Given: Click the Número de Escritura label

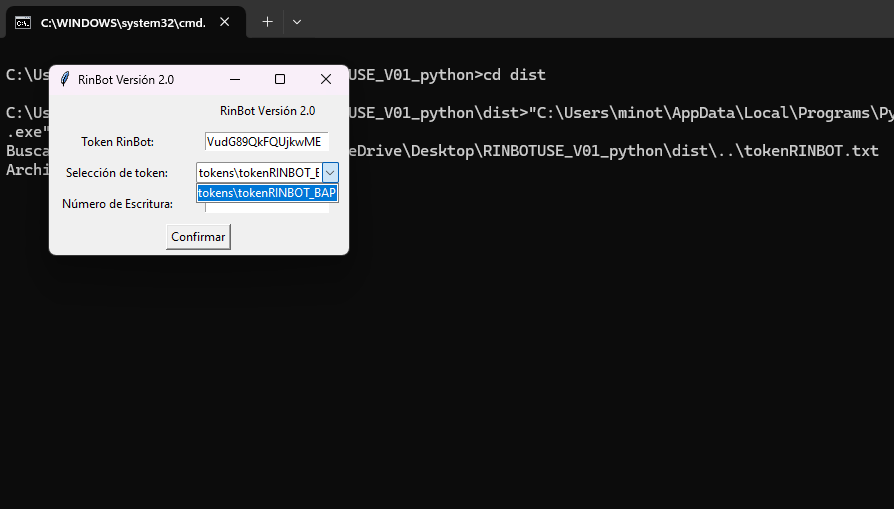Looking at the screenshot, I should click(x=117, y=203).
